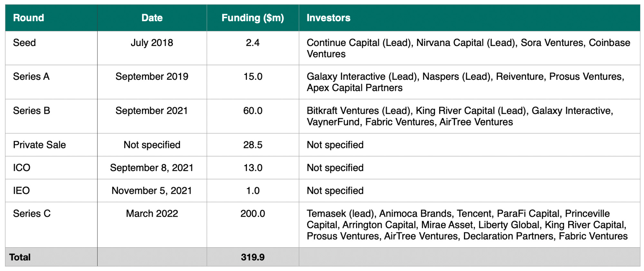Click the Private Sale row label
The height and width of the screenshot is (271, 644).
(39, 145)
